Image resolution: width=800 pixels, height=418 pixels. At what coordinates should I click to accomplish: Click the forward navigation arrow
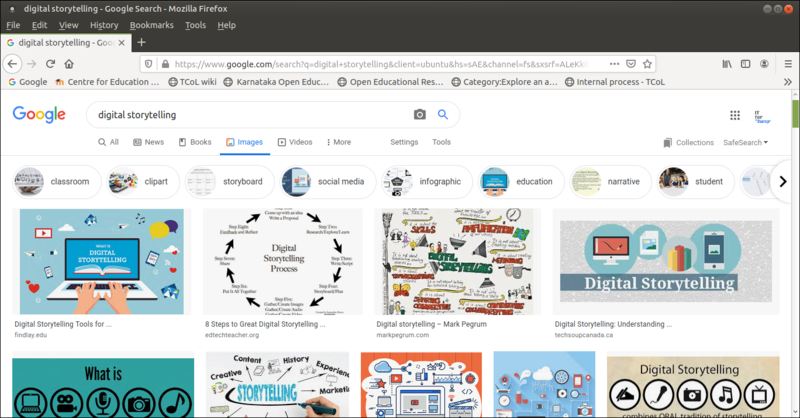pos(32,64)
